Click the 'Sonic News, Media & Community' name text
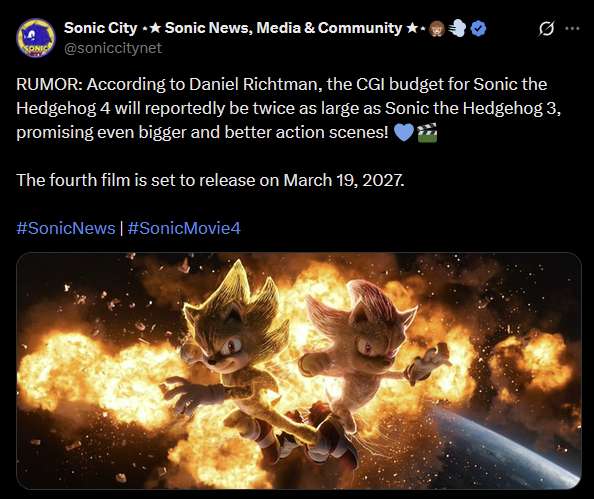 pyautogui.click(x=283, y=28)
